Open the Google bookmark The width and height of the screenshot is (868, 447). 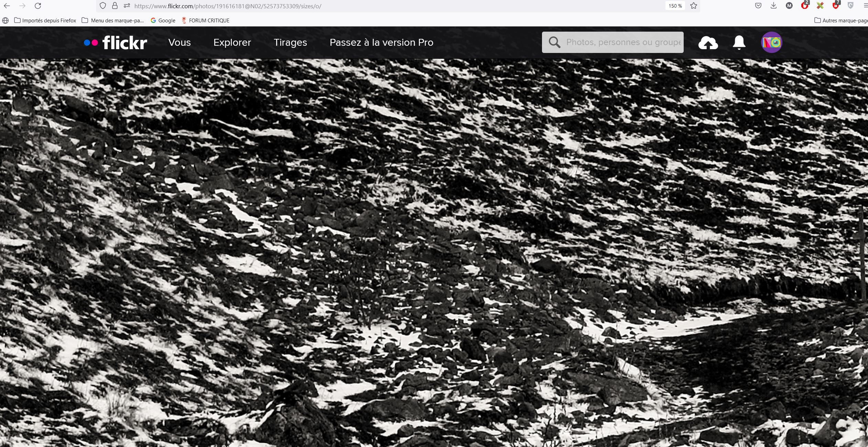coord(163,21)
